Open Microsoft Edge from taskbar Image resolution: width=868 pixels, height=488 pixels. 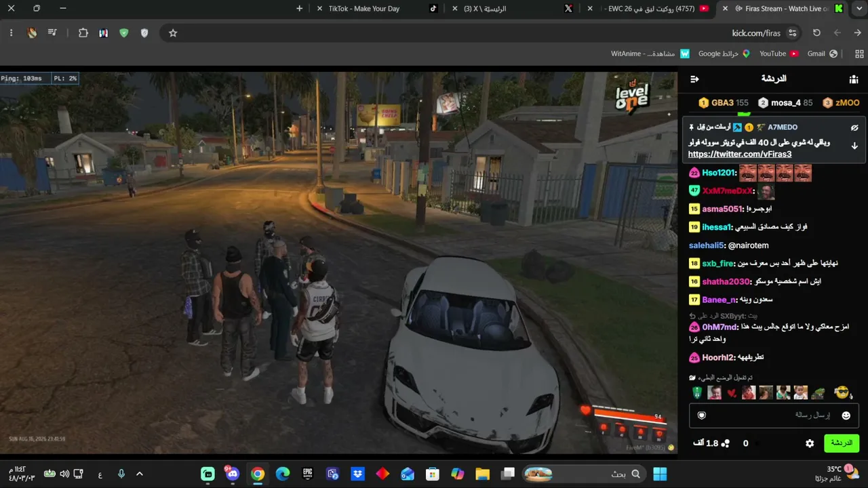click(x=283, y=474)
